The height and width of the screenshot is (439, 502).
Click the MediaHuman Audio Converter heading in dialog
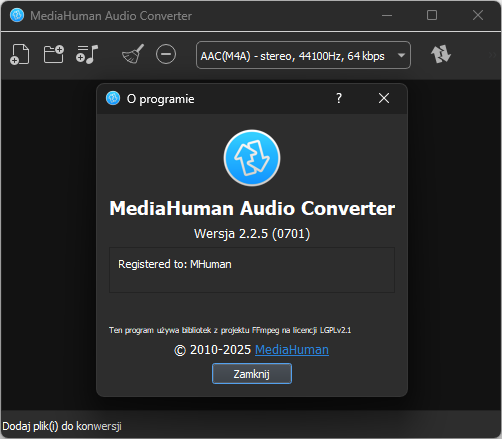[252, 209]
